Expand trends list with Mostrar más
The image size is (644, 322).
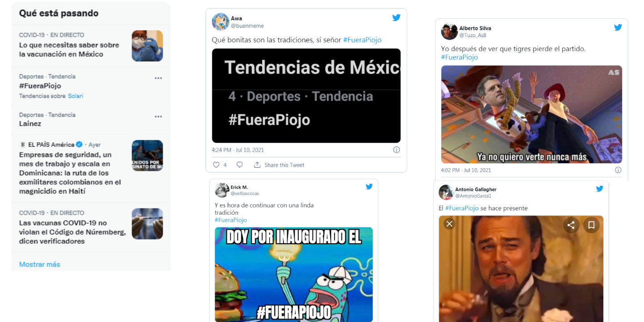[x=39, y=264]
